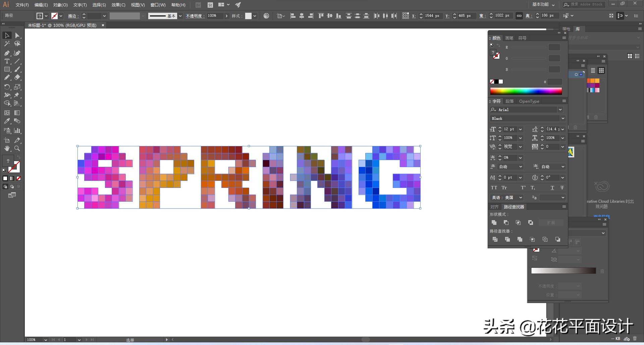Open the Black font style dropdown
Viewport: 644px width, 345px height.
click(x=563, y=118)
